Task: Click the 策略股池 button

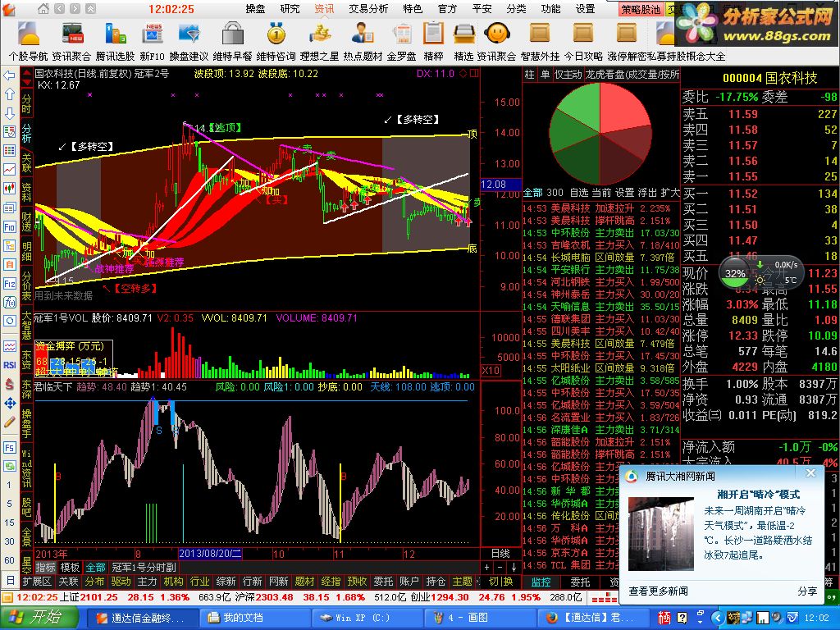Action: click(641, 9)
